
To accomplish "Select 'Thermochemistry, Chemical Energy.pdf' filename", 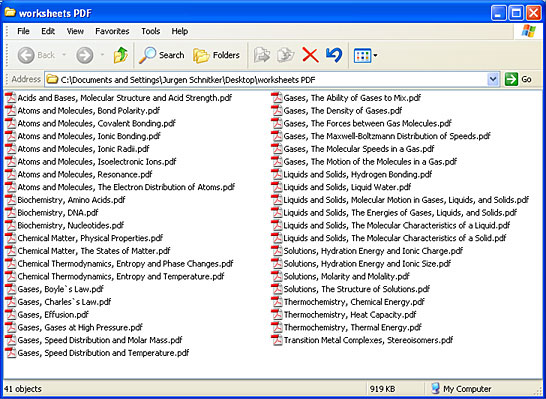I will (x=354, y=302).
